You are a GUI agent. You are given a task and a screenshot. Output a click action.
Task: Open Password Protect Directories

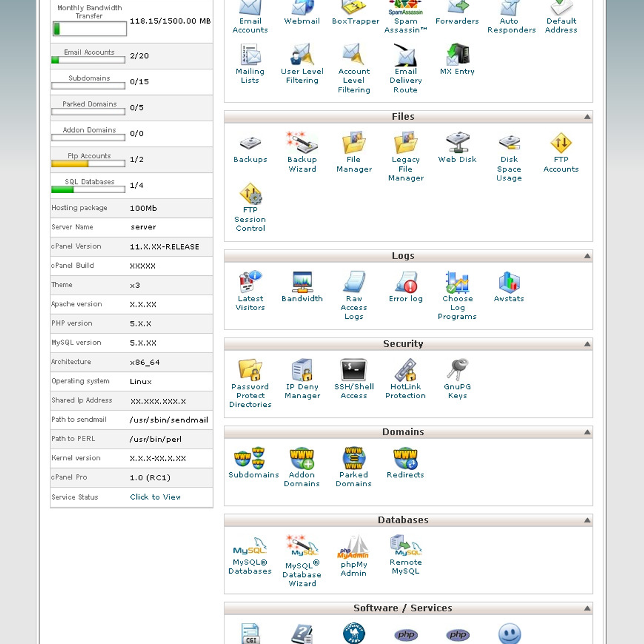click(250, 384)
